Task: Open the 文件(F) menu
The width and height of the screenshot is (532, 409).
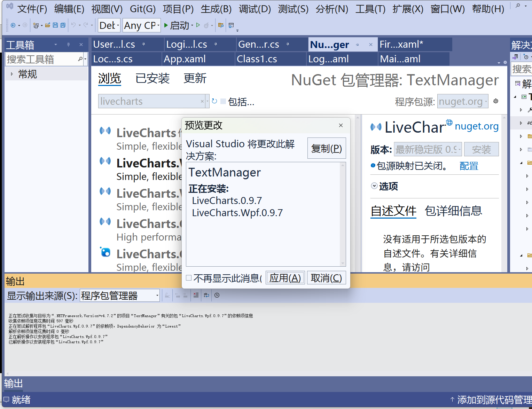Action: (32, 9)
